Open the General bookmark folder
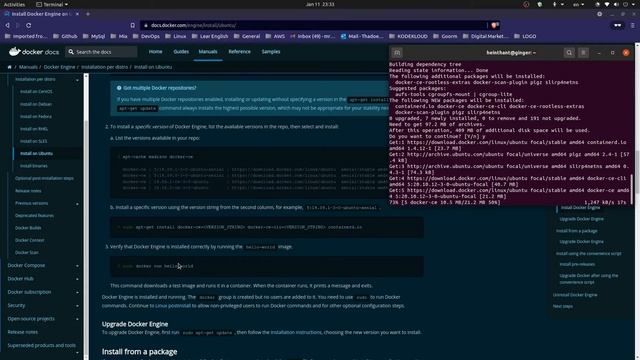 point(247,36)
